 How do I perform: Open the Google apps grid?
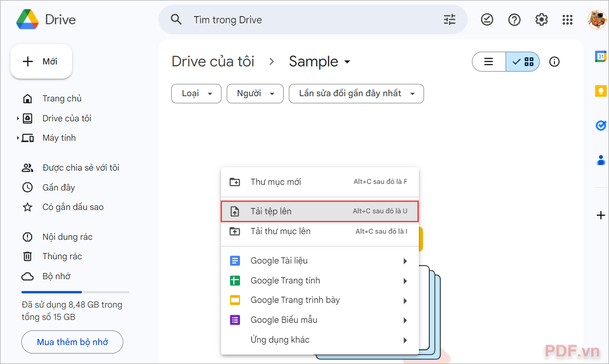[x=567, y=19]
